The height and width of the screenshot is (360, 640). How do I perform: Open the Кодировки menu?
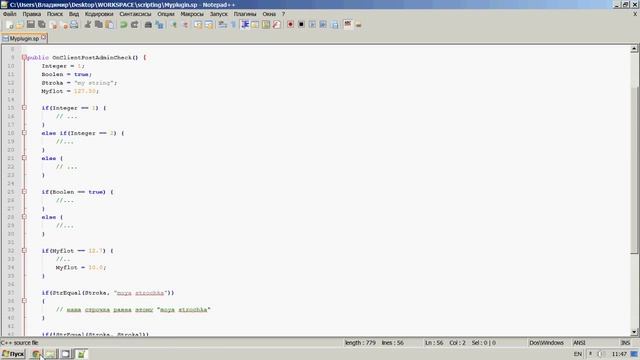coord(99,14)
